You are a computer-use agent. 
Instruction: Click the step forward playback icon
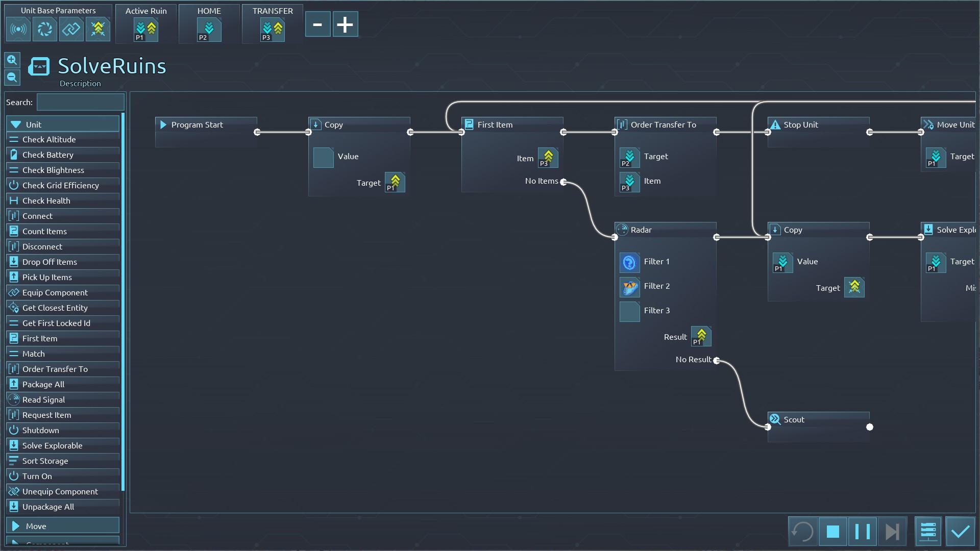tap(892, 532)
